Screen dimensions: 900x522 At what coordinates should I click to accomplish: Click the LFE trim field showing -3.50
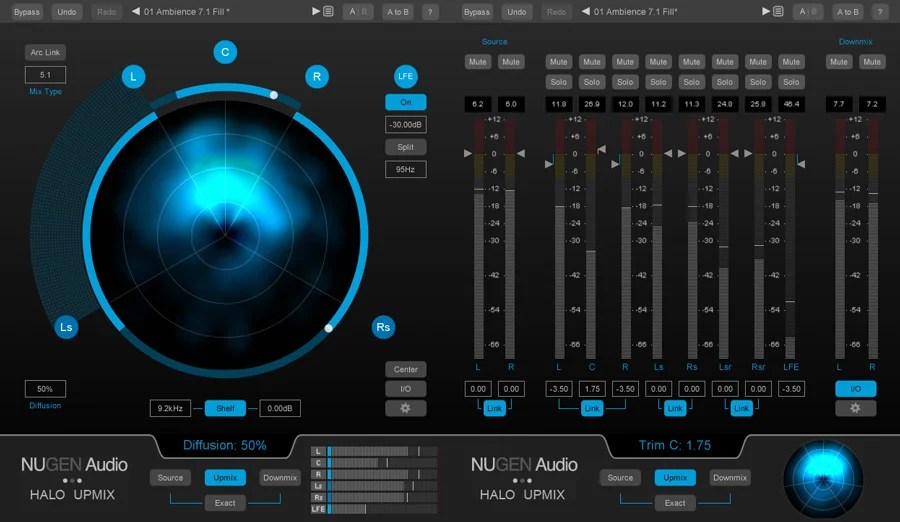click(x=791, y=389)
